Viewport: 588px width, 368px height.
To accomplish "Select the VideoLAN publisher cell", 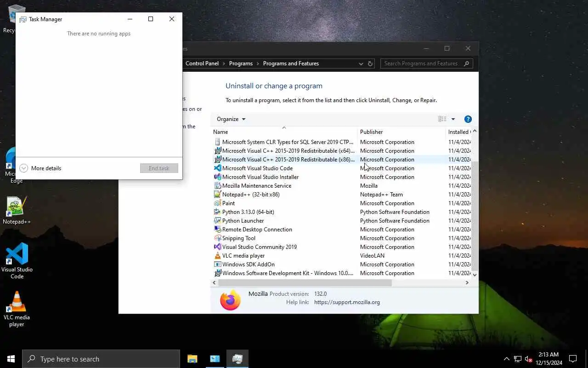I will point(373,256).
